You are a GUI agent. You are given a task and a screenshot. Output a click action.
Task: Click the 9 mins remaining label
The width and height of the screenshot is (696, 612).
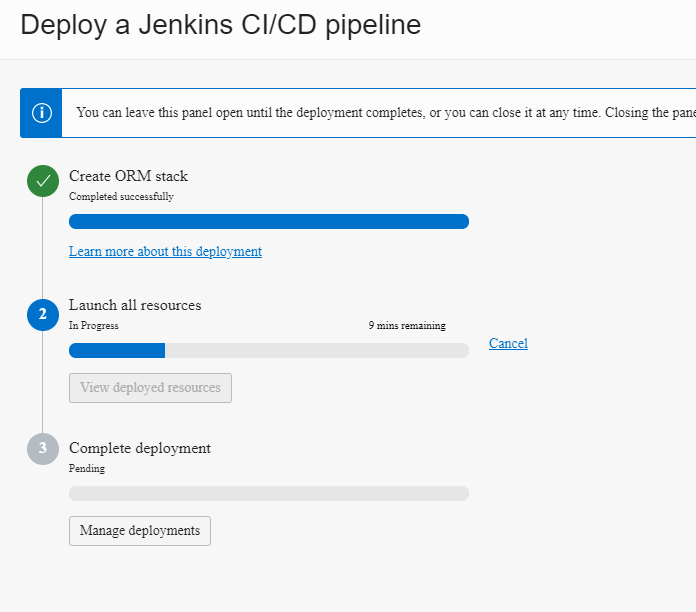point(406,326)
